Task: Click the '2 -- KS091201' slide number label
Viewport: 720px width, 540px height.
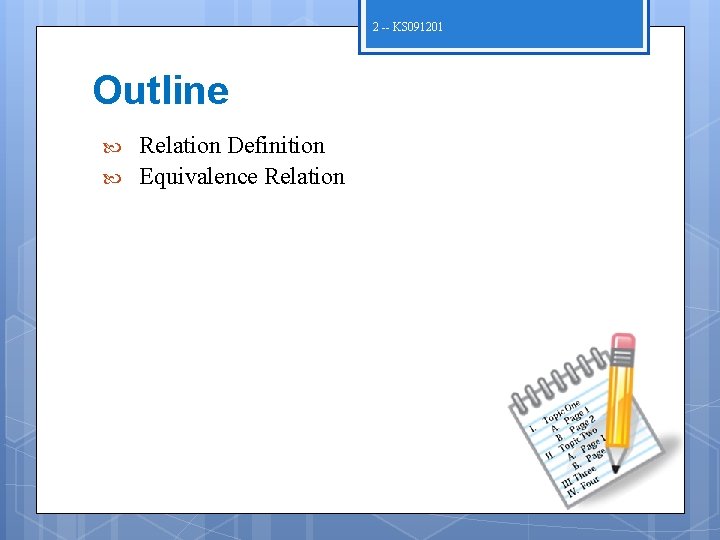Action: (x=408, y=27)
